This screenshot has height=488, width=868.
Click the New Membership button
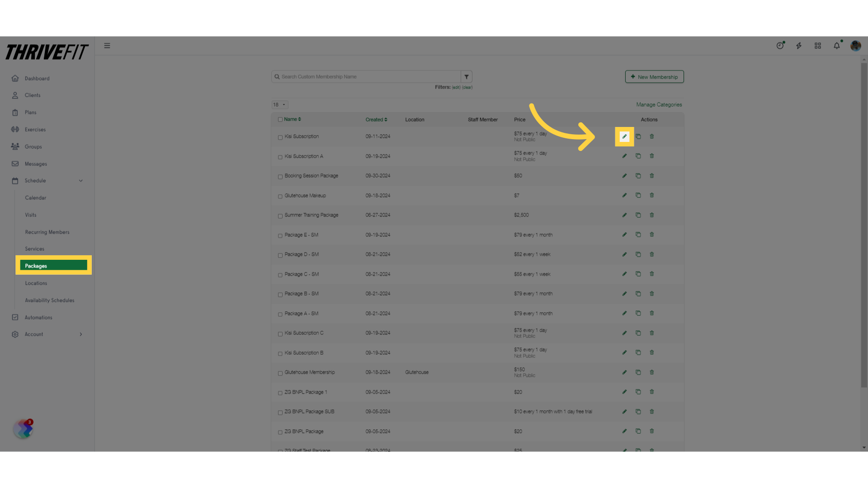pyautogui.click(x=654, y=76)
